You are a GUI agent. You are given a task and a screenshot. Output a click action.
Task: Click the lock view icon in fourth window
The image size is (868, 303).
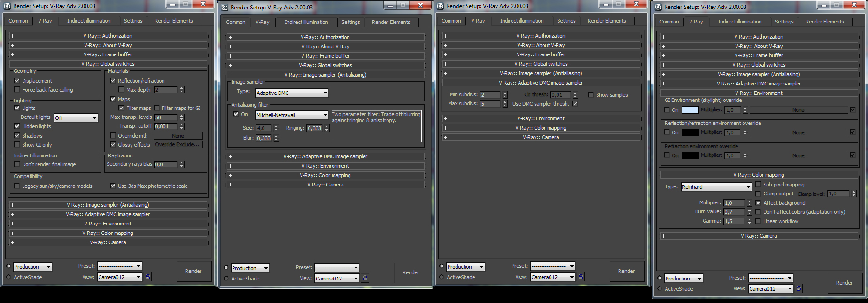(799, 288)
